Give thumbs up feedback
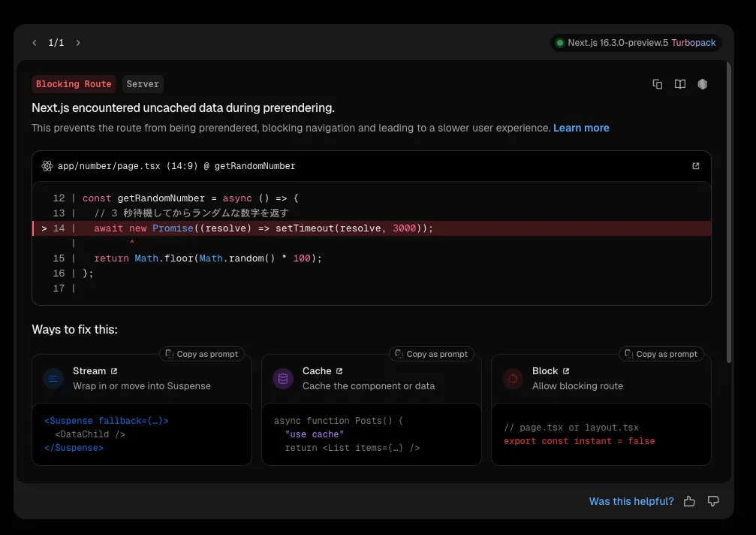Viewport: 756px width, 535px height. point(689,501)
